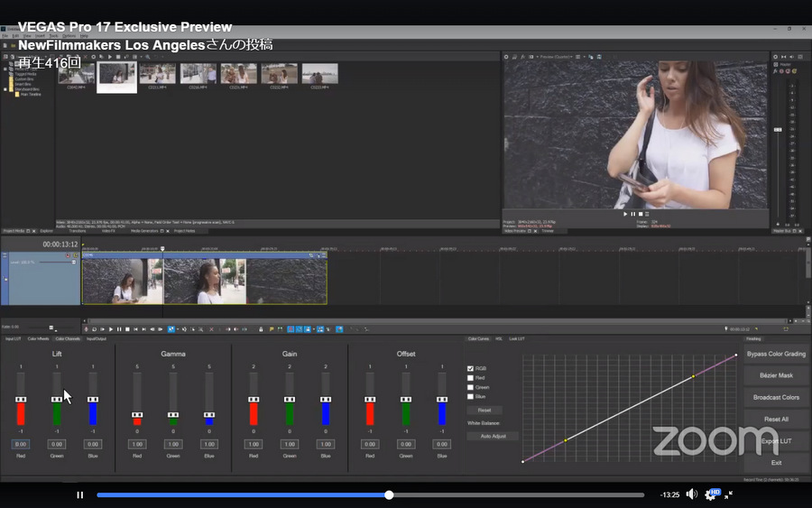Viewport: 812px width, 508px height.
Task: Select the Main Timeline storyboard bin
Action: [30, 95]
